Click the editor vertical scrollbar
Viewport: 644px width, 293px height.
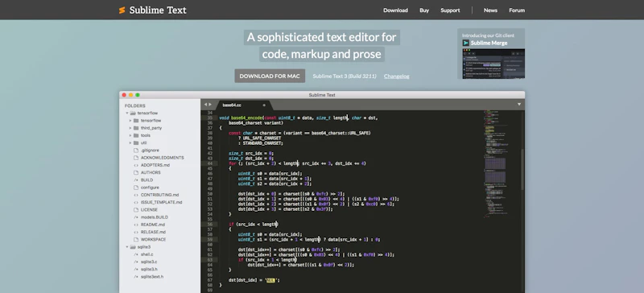(x=522, y=169)
